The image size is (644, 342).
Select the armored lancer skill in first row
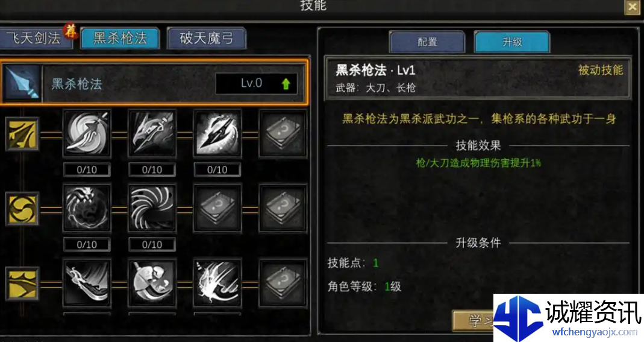coord(152,133)
